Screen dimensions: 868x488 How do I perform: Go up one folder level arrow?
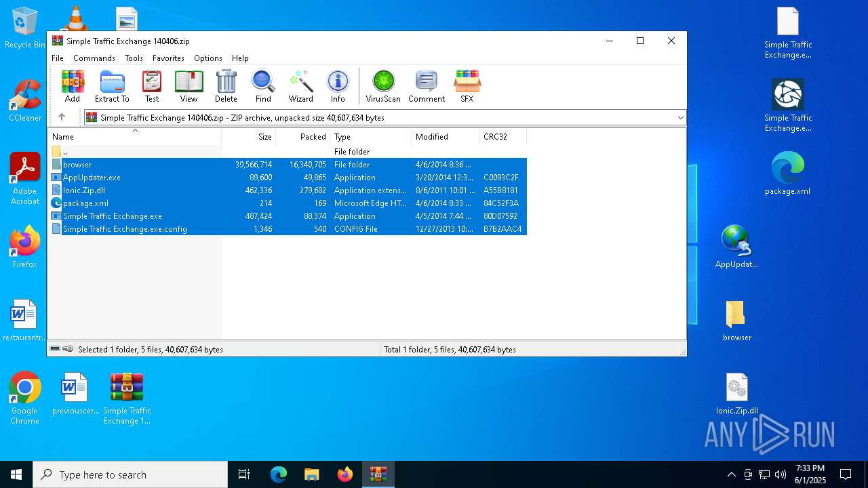(62, 117)
